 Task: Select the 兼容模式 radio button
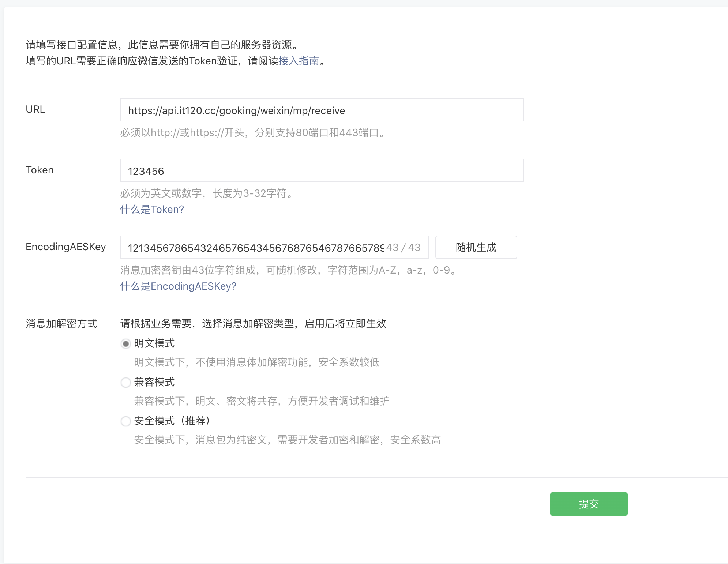[125, 383]
